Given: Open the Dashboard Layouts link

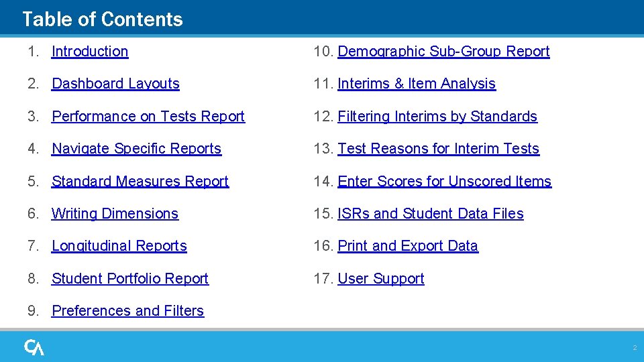Looking at the screenshot, I should pyautogui.click(x=115, y=84).
